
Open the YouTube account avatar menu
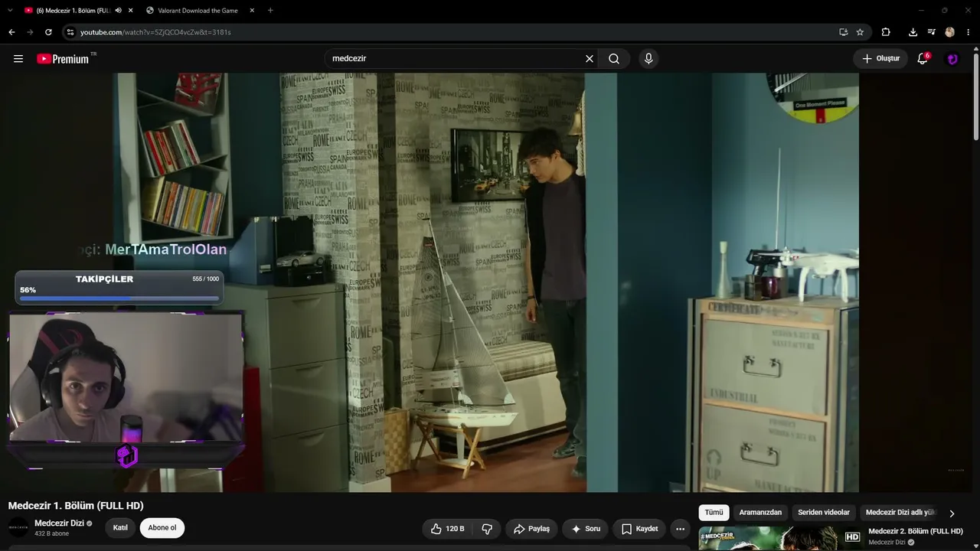click(x=952, y=59)
